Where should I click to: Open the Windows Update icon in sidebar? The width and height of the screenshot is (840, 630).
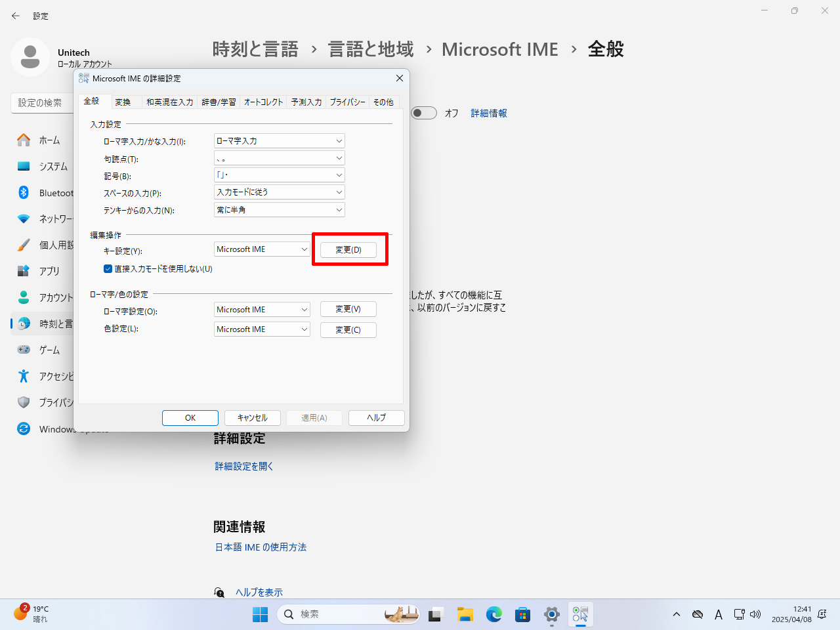coord(24,429)
